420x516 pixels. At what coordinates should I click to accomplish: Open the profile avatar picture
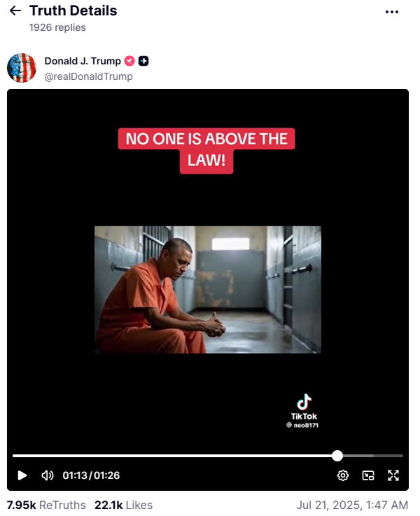[22, 68]
